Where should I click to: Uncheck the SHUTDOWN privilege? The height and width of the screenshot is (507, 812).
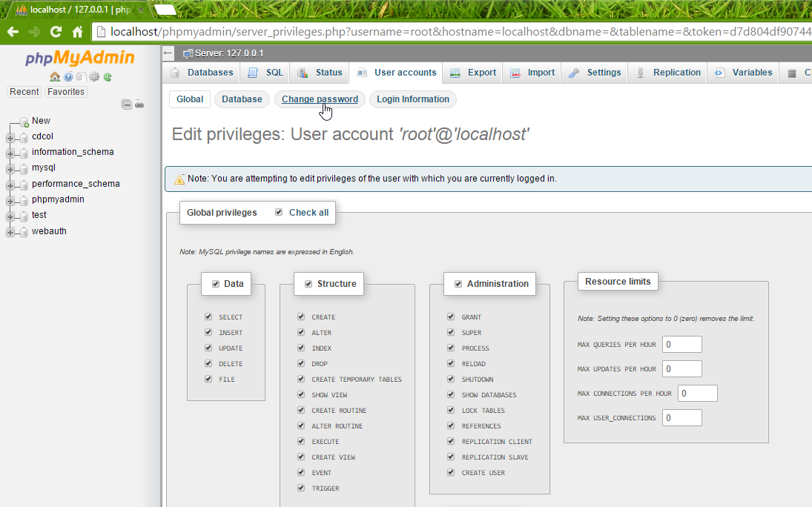451,379
